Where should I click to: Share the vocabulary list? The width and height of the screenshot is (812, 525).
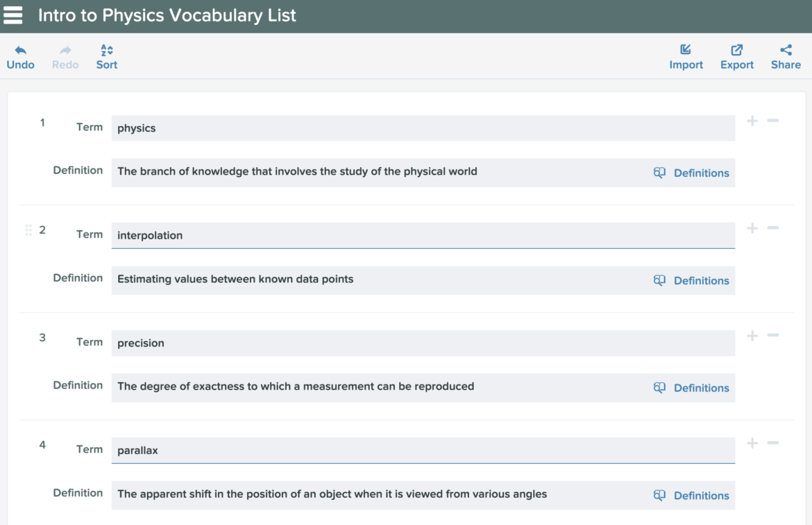pos(786,57)
